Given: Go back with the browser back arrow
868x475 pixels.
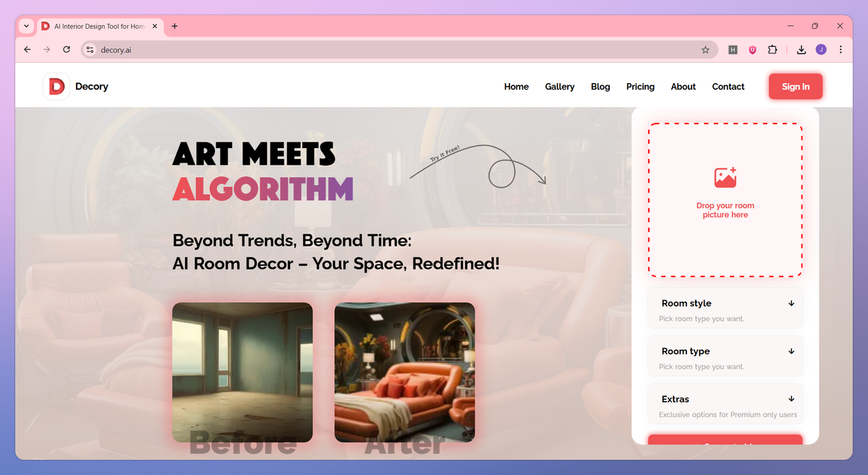Looking at the screenshot, I should pyautogui.click(x=27, y=50).
